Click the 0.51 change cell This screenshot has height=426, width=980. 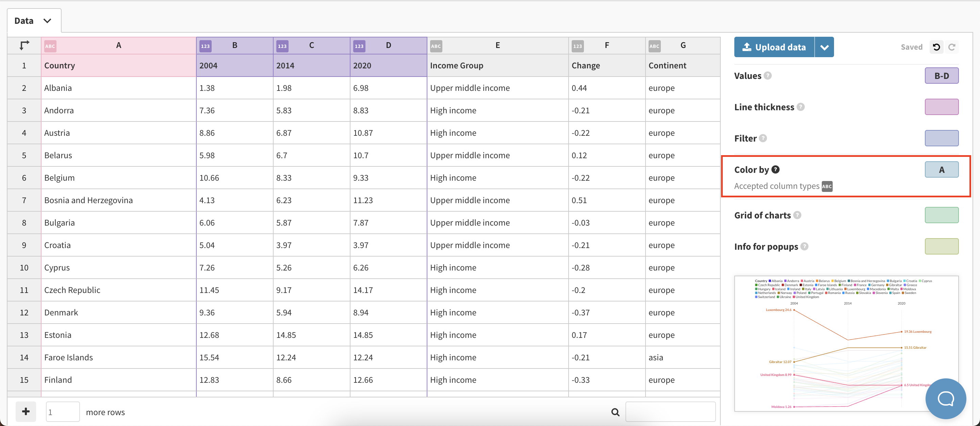(x=607, y=200)
